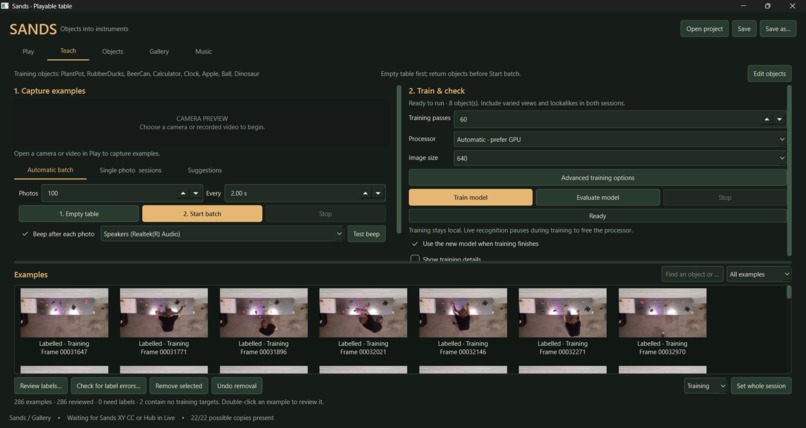Close the Sands window
The image size is (806, 428).
pyautogui.click(x=792, y=6)
